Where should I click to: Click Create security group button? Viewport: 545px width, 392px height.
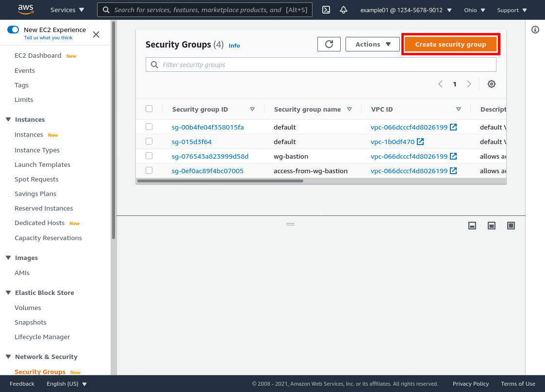pyautogui.click(x=450, y=44)
